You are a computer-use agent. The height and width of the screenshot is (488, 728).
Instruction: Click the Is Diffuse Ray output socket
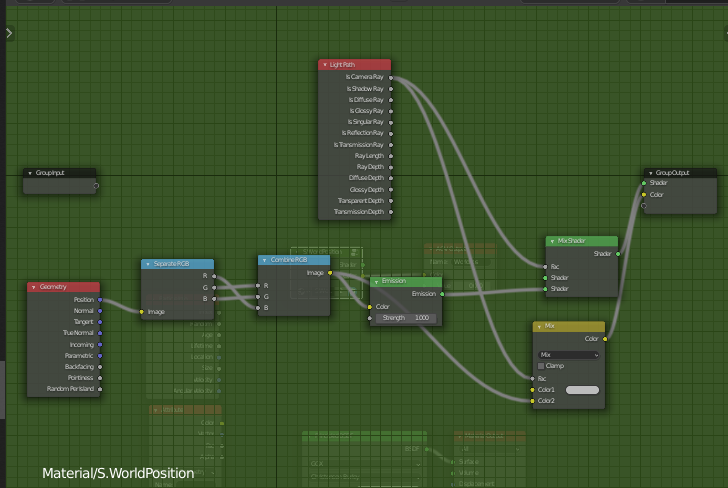click(x=391, y=100)
